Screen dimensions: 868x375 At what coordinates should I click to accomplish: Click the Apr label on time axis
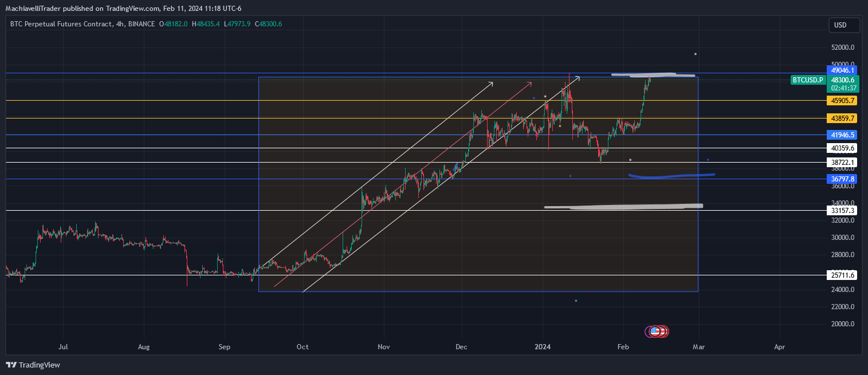[x=779, y=347]
